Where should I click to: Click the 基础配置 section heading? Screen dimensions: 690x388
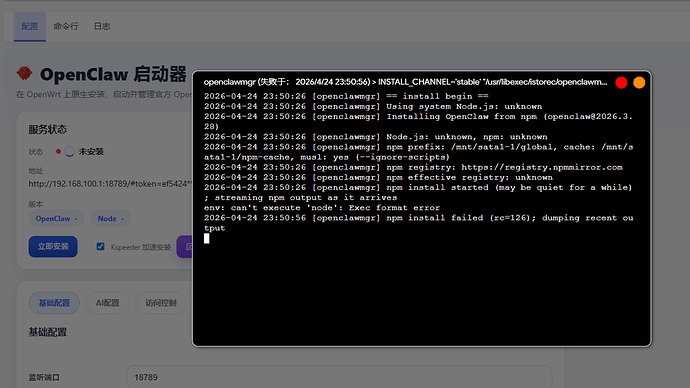click(48, 332)
